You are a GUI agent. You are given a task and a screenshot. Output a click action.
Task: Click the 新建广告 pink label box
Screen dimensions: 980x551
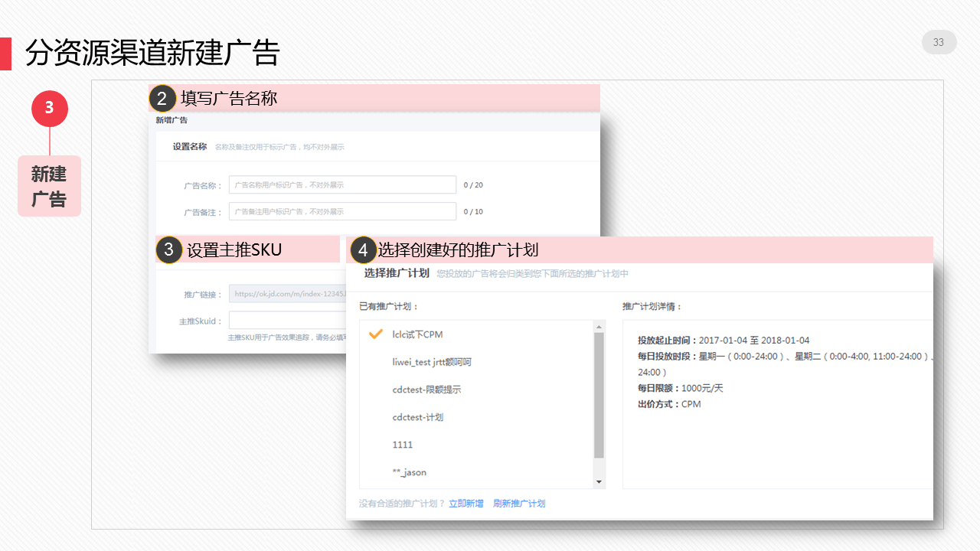pos(50,186)
